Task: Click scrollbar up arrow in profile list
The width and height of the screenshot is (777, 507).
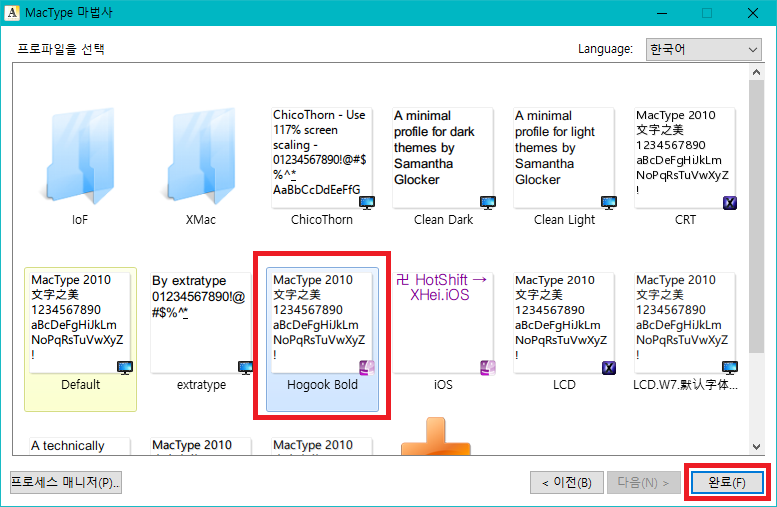Action: tap(756, 72)
